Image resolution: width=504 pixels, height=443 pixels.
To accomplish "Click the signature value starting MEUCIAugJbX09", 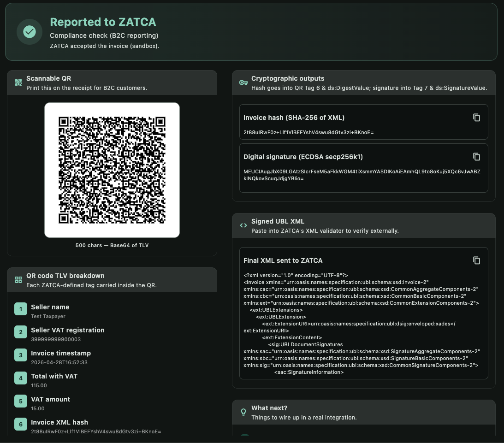I will 362,175.
